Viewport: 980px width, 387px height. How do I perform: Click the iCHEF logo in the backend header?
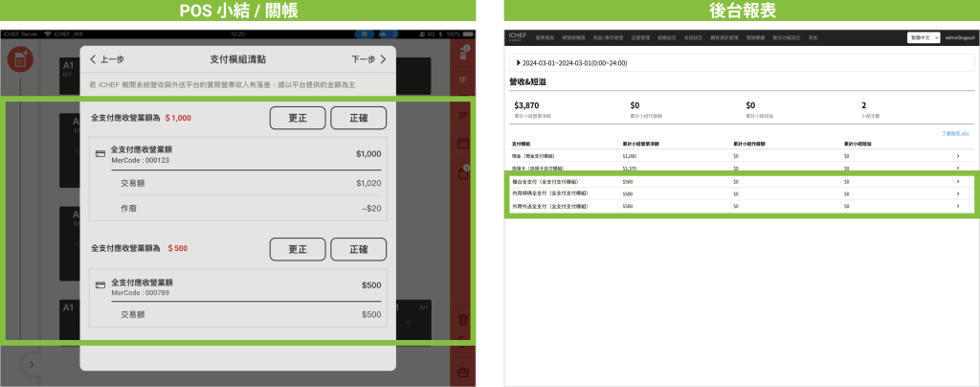click(x=519, y=36)
